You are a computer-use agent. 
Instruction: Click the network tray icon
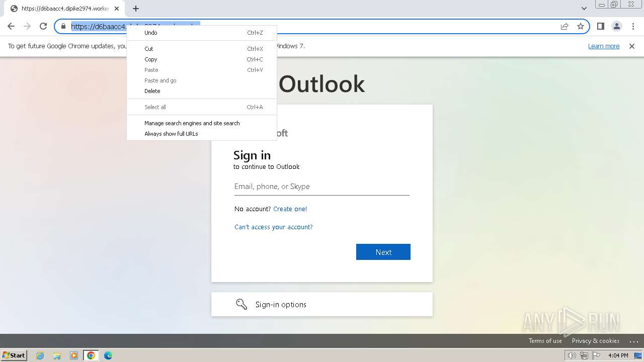[x=584, y=355]
